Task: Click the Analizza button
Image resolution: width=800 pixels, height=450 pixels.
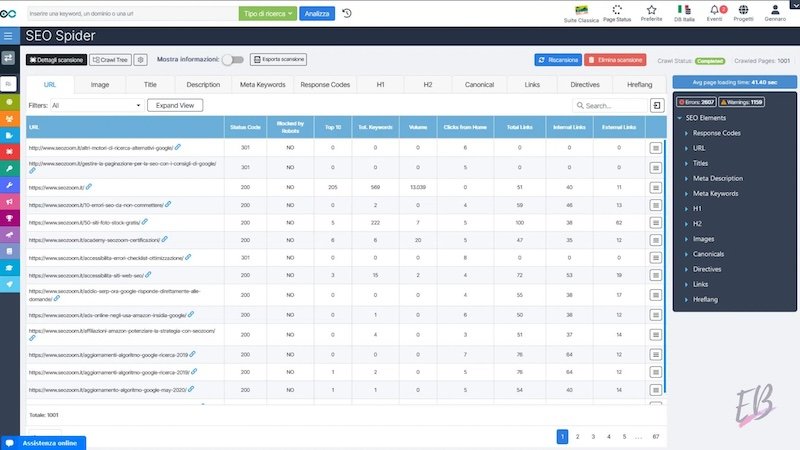Action: (x=317, y=13)
